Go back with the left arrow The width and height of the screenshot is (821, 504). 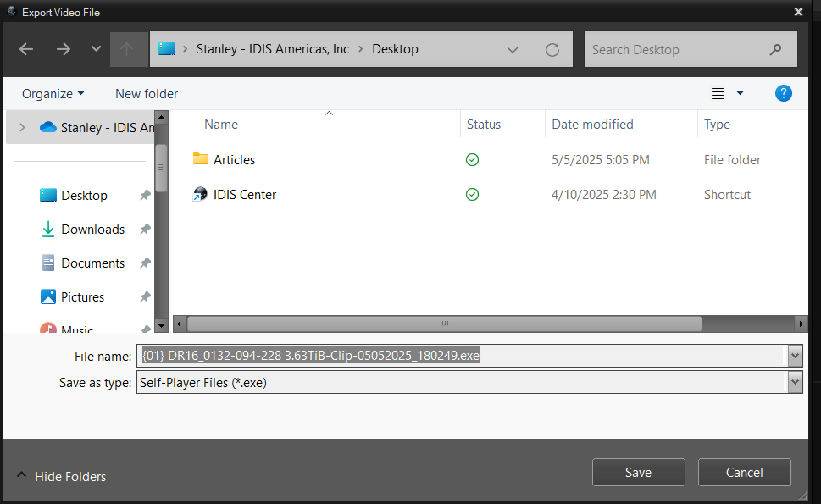(x=26, y=49)
